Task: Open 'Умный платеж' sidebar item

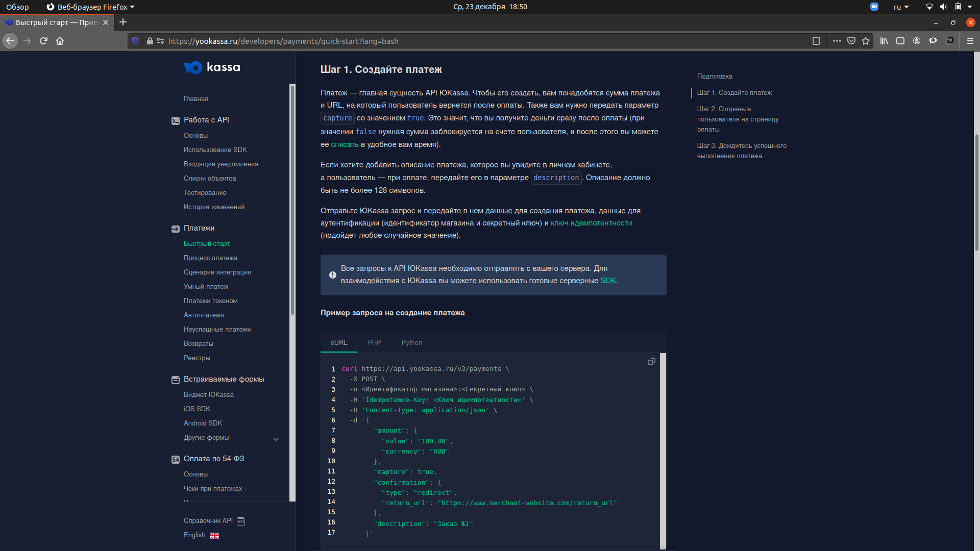Action: [x=206, y=287]
